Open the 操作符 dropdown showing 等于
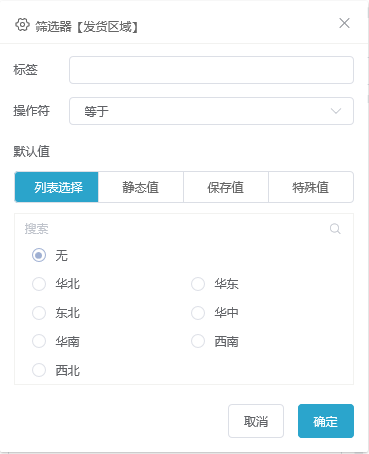 (x=211, y=111)
